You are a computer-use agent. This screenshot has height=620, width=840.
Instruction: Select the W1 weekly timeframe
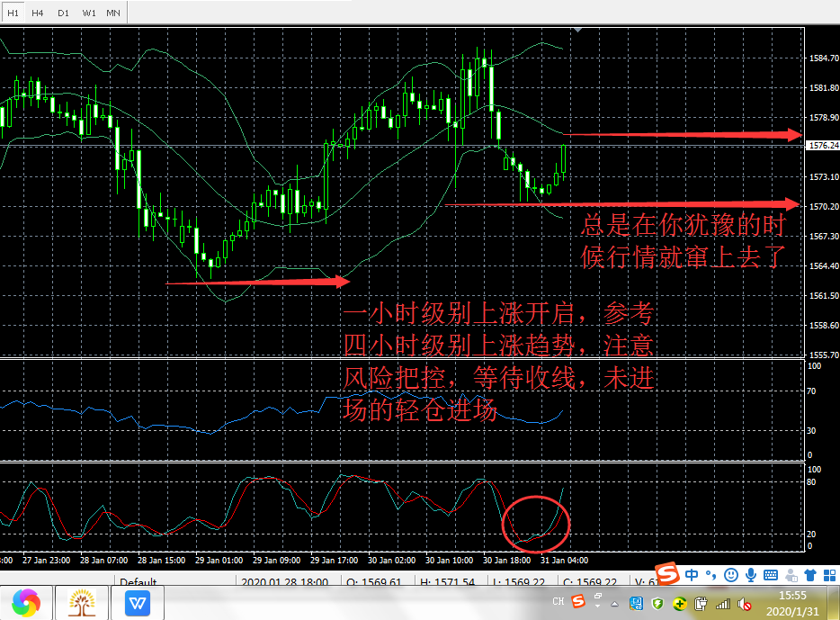(x=89, y=13)
